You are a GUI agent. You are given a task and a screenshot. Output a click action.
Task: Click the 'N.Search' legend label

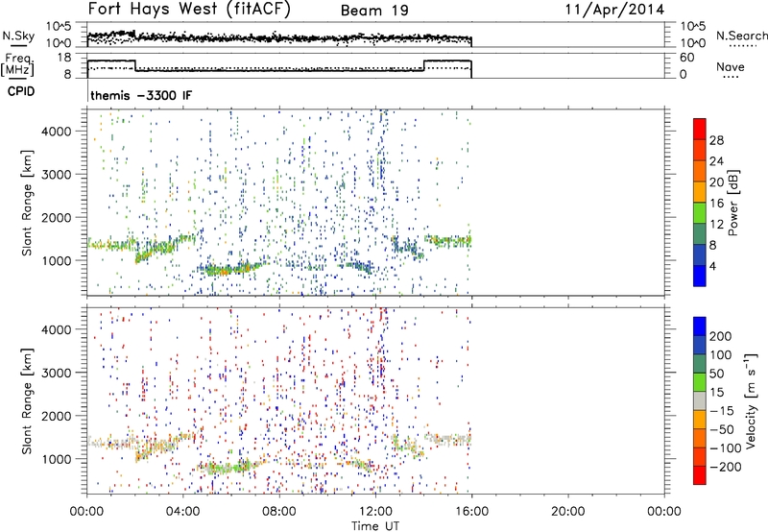(x=741, y=36)
